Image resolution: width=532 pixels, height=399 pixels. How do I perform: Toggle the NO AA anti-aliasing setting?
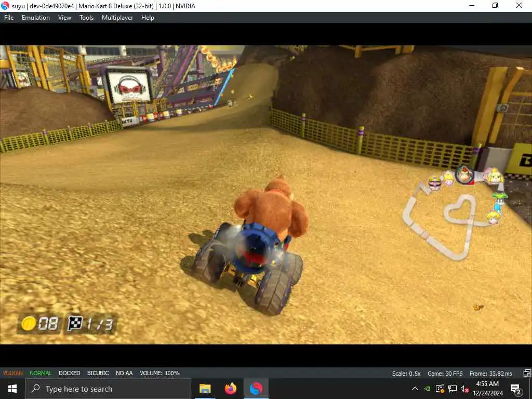[124, 373]
